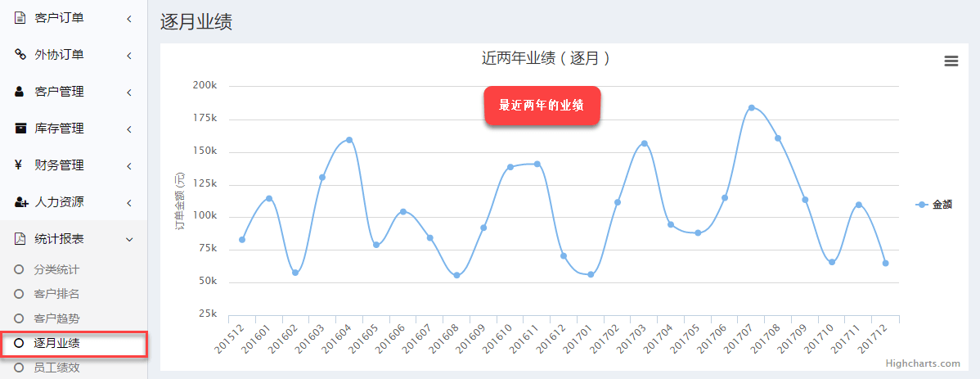Click the 175k y-axis label
This screenshot has height=379, width=980.
tap(205, 118)
